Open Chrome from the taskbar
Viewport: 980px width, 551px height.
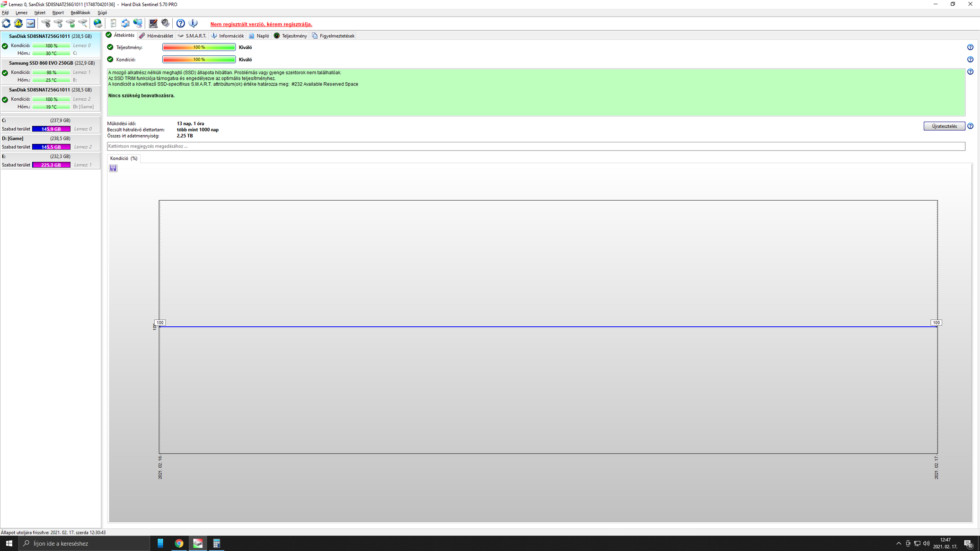[179, 543]
